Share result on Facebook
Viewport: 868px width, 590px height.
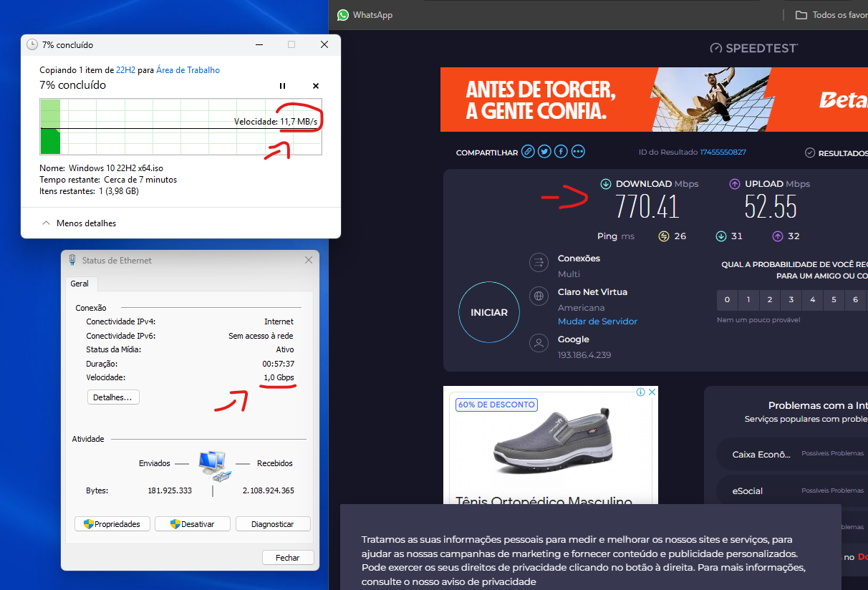click(561, 151)
